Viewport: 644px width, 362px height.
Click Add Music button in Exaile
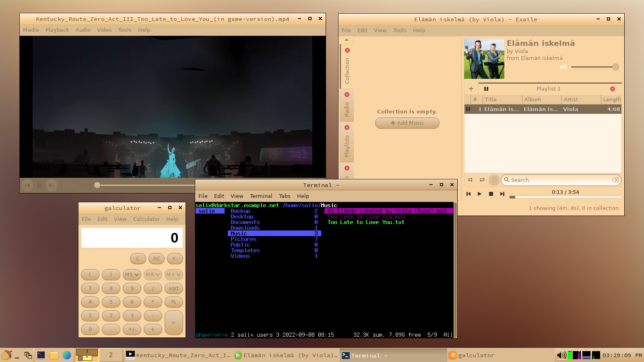click(407, 123)
